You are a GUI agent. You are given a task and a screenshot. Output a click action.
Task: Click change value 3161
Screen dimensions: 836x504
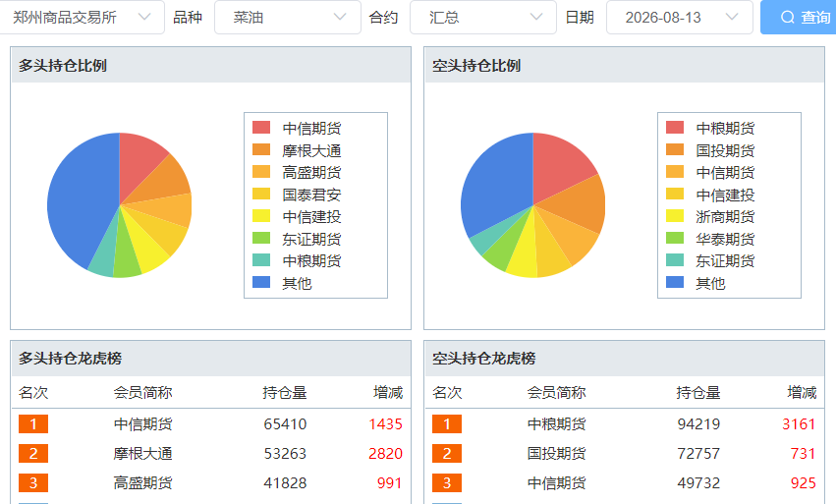click(x=800, y=424)
